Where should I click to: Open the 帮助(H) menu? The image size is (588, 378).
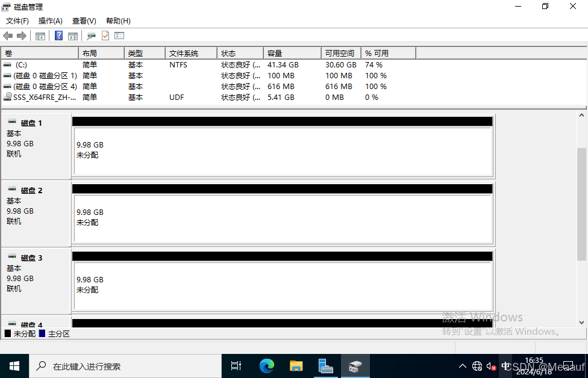(x=118, y=21)
